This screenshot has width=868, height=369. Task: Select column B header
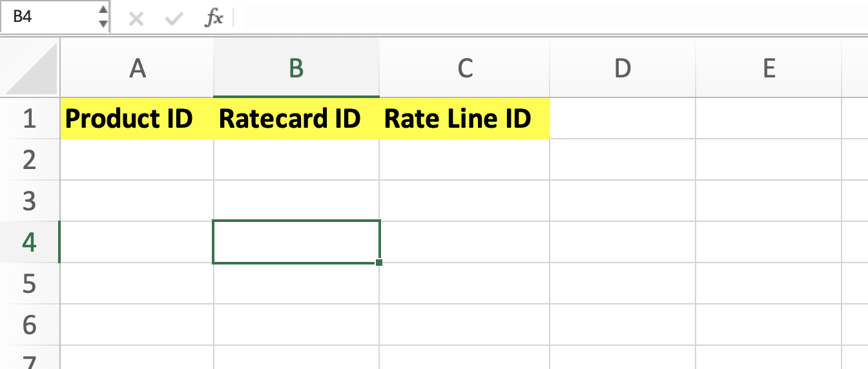click(x=296, y=68)
